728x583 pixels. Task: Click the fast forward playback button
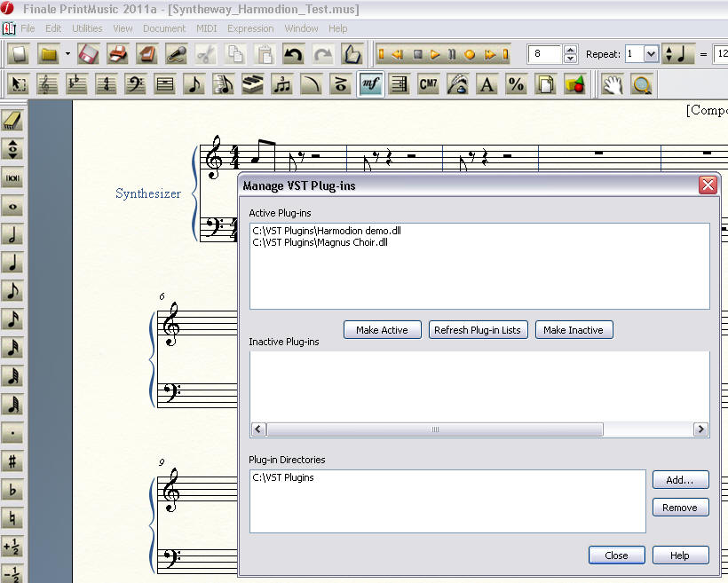pyautogui.click(x=490, y=54)
